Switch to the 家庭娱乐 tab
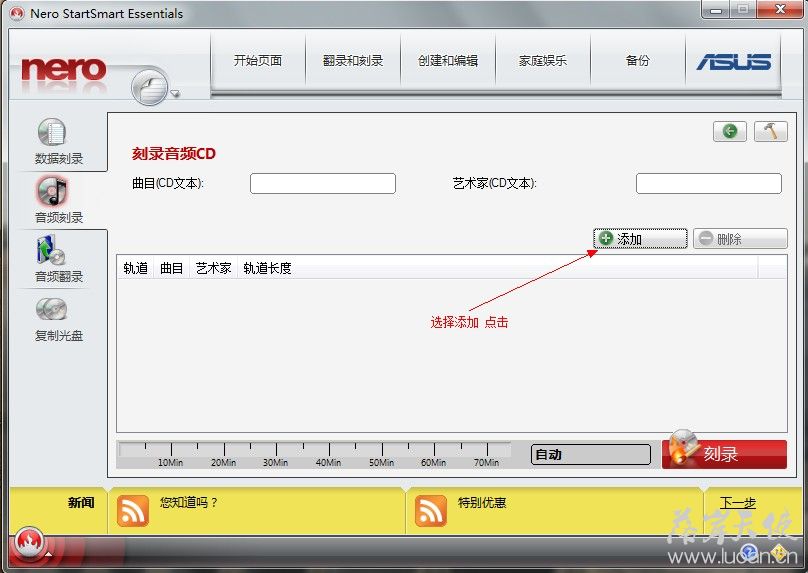The image size is (808, 573). click(x=543, y=61)
